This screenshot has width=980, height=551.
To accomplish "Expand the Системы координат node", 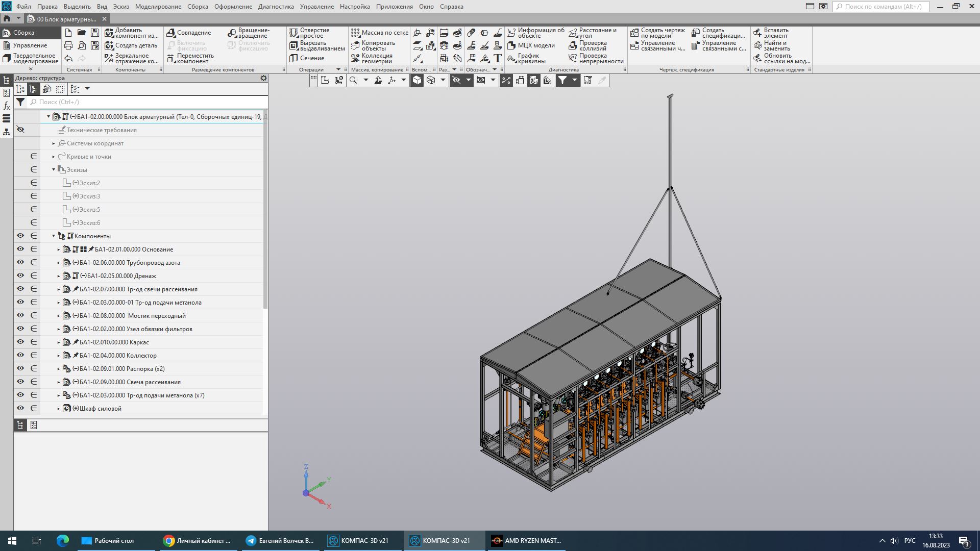I will pyautogui.click(x=54, y=143).
